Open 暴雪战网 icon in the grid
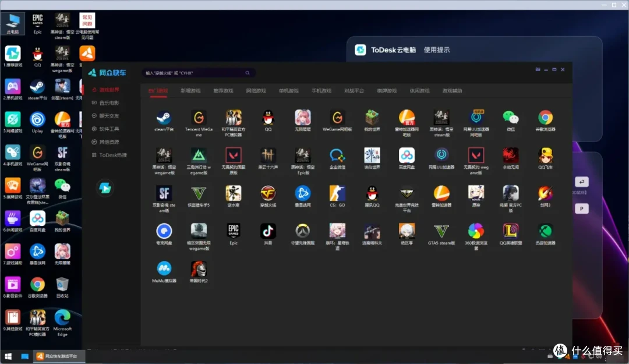Screen dimensions: 629x364 [302, 193]
